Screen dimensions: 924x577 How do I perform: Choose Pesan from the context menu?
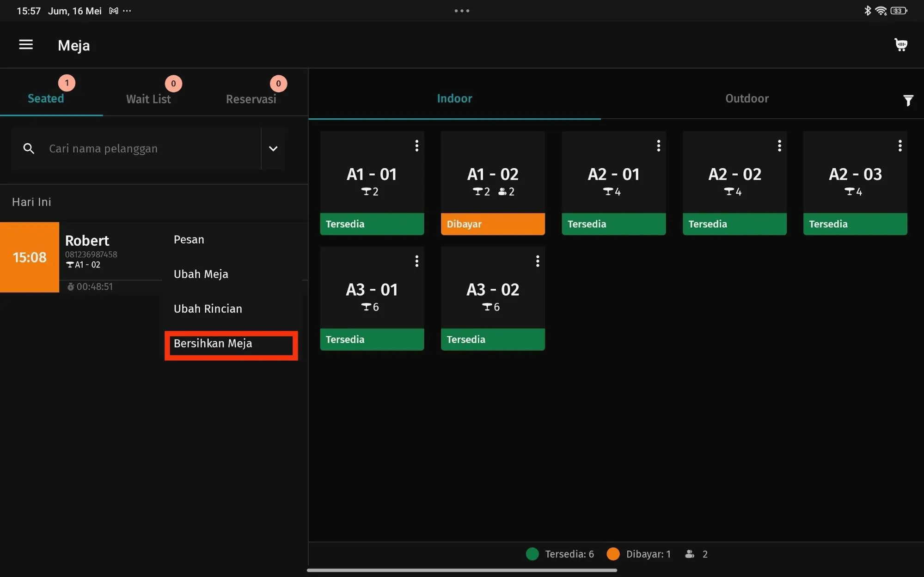[x=232, y=239]
